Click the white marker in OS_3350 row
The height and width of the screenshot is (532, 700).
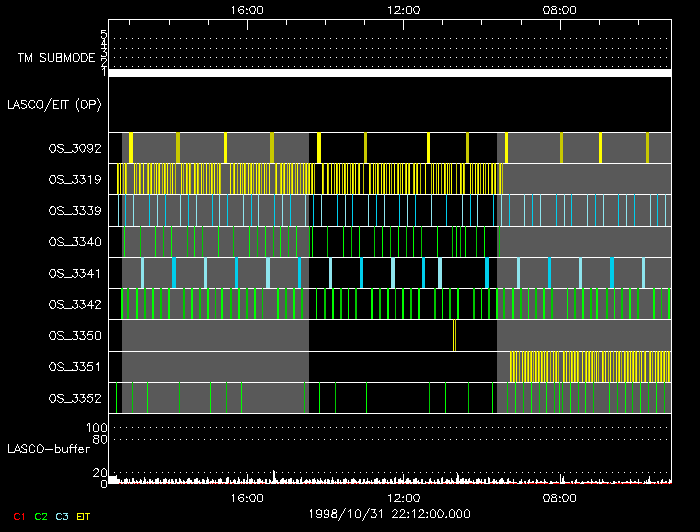(454, 335)
